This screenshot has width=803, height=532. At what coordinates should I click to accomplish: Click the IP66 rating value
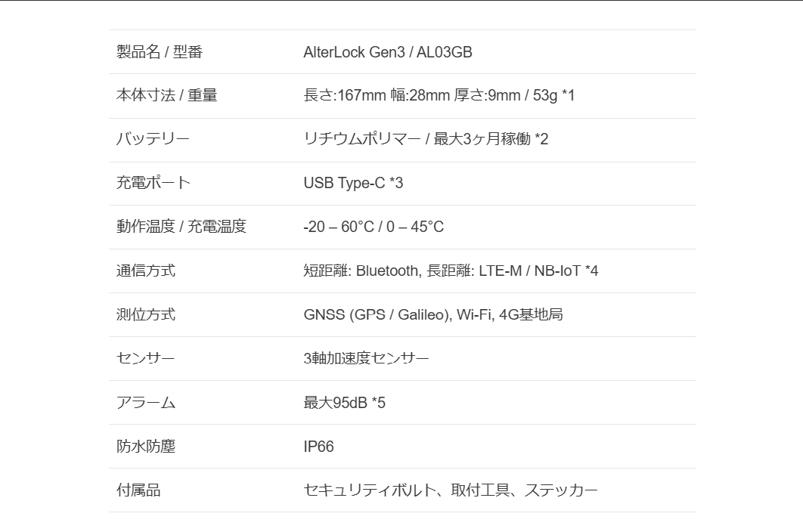[318, 447]
